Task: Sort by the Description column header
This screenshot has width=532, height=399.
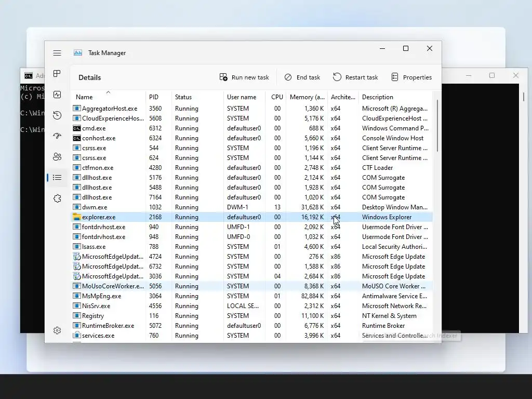Action: [395, 97]
